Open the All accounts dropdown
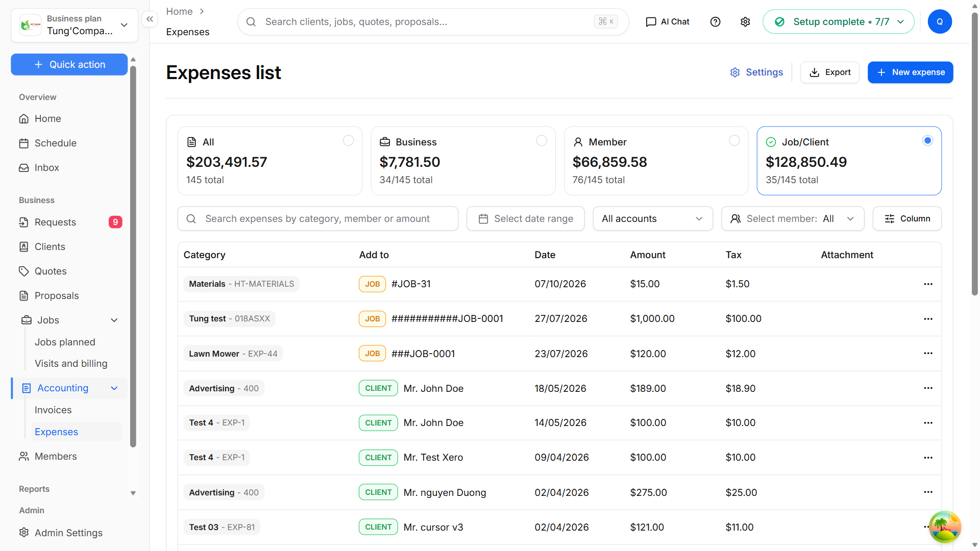 [652, 219]
